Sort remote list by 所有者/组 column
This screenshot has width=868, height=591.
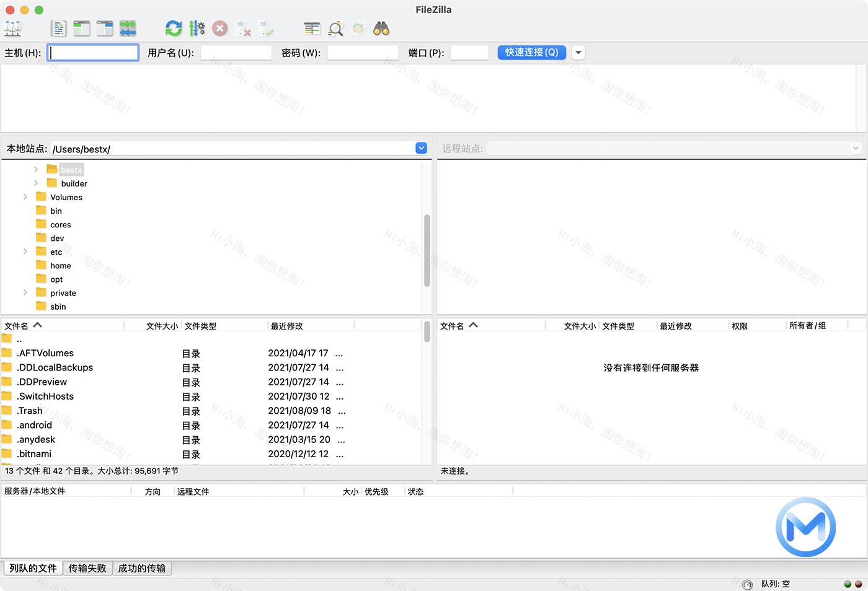pos(817,326)
